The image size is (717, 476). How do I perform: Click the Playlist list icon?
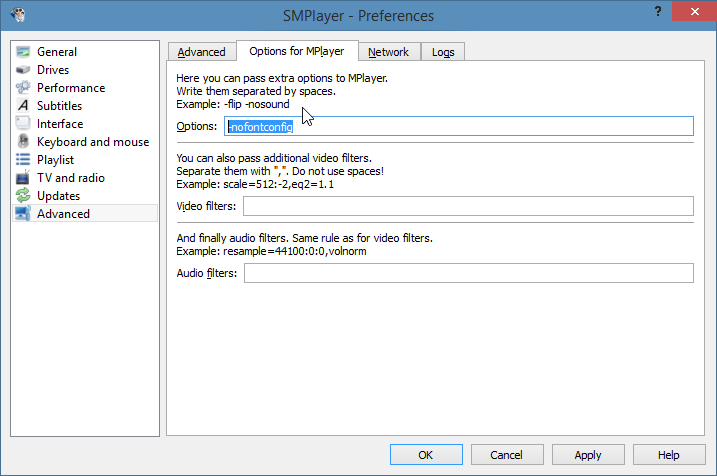pyautogui.click(x=23, y=160)
